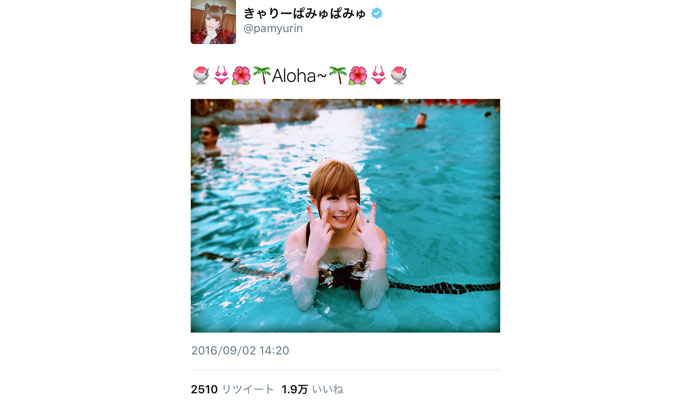Select the Aloha~ tweet text
Viewport: 700px width, 400px height.
pyautogui.click(x=300, y=76)
